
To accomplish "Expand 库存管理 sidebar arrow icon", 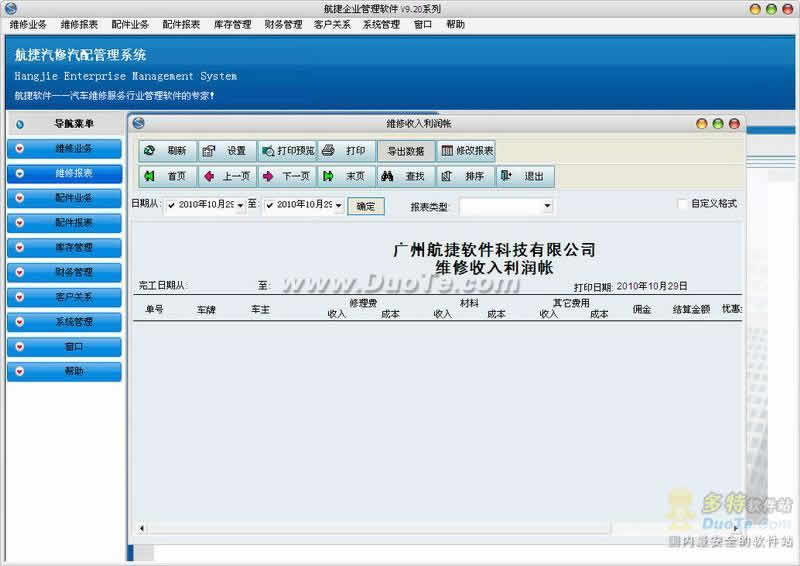I will [x=19, y=247].
